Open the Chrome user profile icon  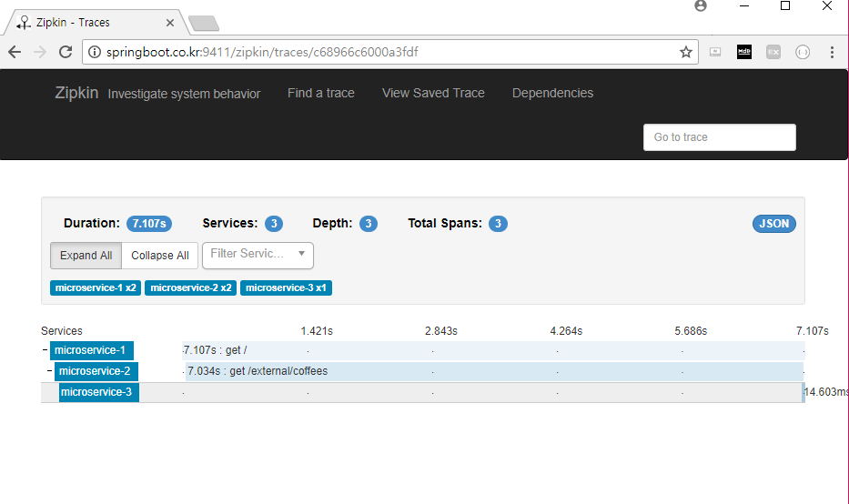701,6
